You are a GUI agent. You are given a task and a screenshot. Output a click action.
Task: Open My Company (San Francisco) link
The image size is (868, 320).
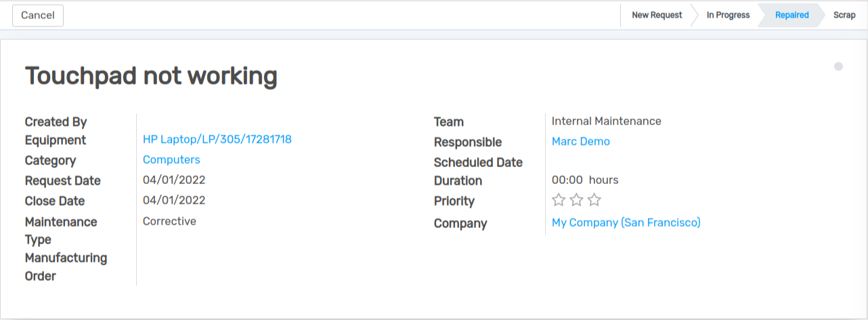point(626,223)
